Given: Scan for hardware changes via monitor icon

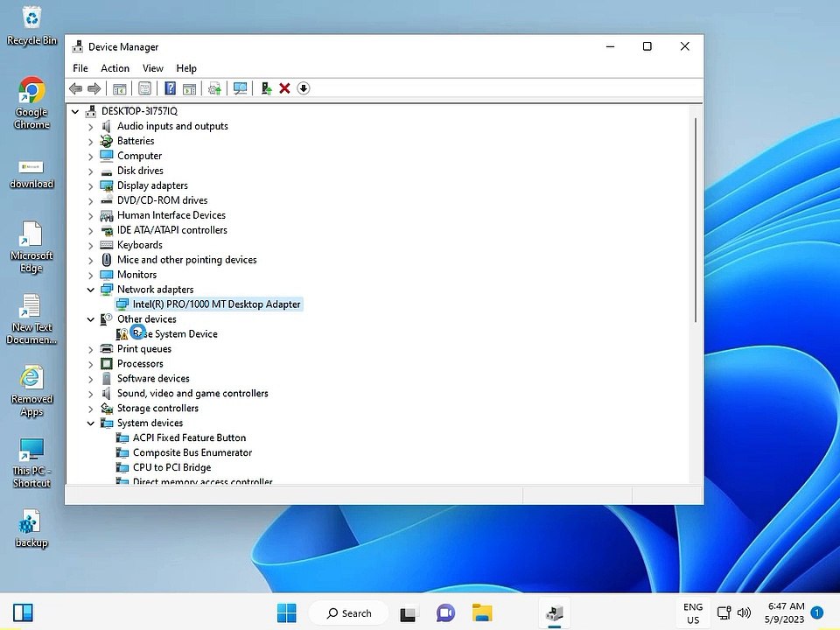Looking at the screenshot, I should click(x=240, y=88).
